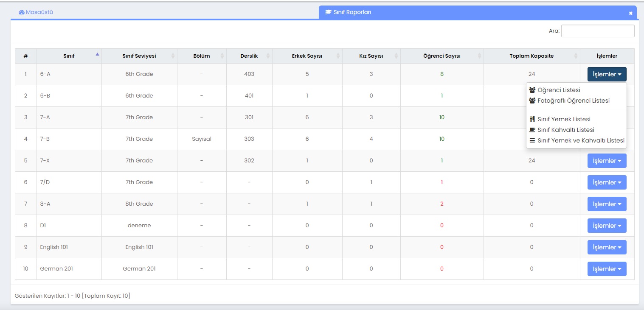The image size is (644, 310).
Task: Click the Gösterilen Kayıtlar record summary text
Action: tap(73, 296)
